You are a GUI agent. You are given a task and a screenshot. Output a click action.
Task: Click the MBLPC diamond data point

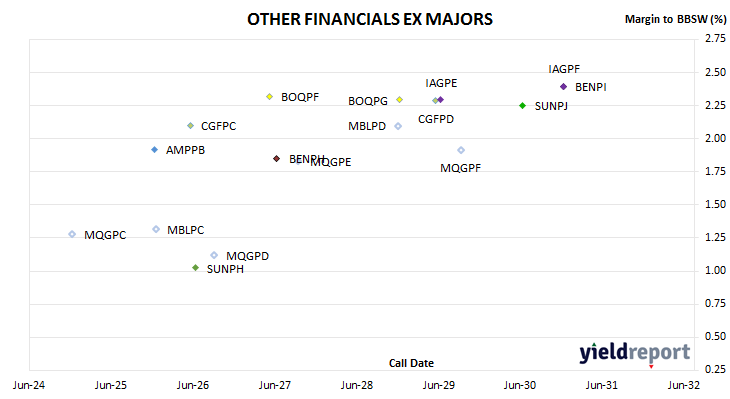click(156, 229)
